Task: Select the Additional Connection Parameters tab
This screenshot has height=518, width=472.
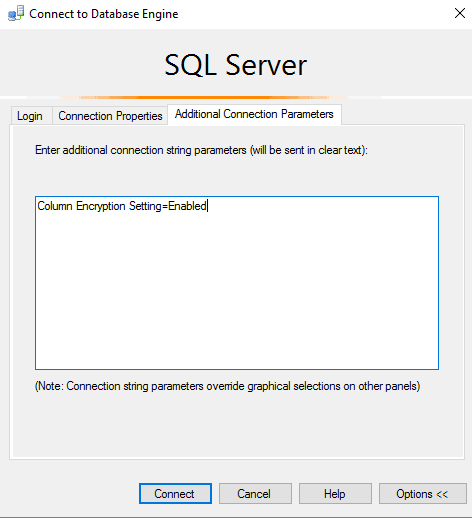Action: point(254,114)
